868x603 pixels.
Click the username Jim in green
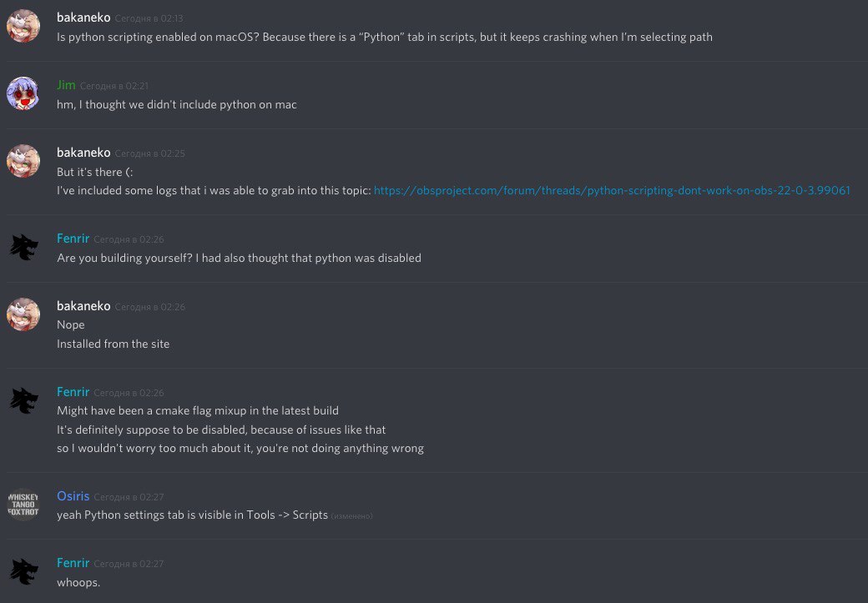pos(66,85)
